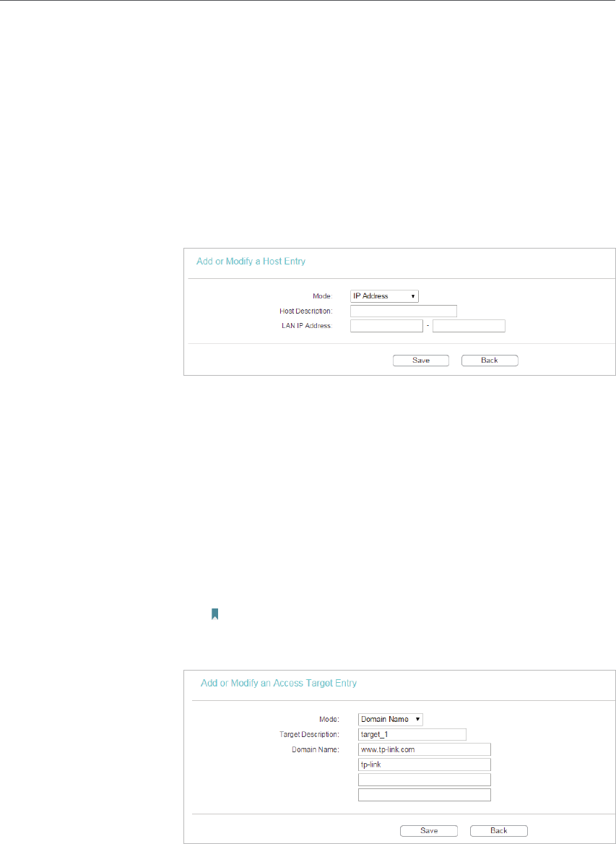The image size is (616, 844).
Task: Click the Target Description field with target_1
Action: pyautogui.click(x=412, y=734)
